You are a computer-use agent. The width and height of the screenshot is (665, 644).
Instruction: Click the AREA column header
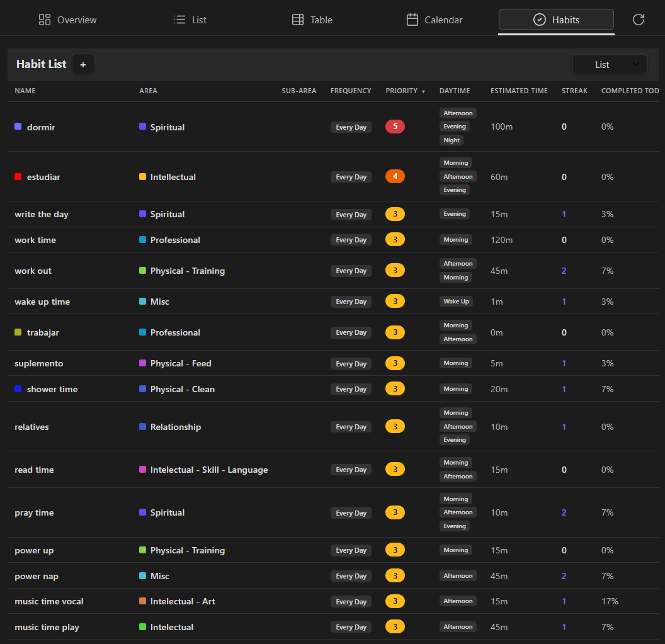click(x=148, y=91)
